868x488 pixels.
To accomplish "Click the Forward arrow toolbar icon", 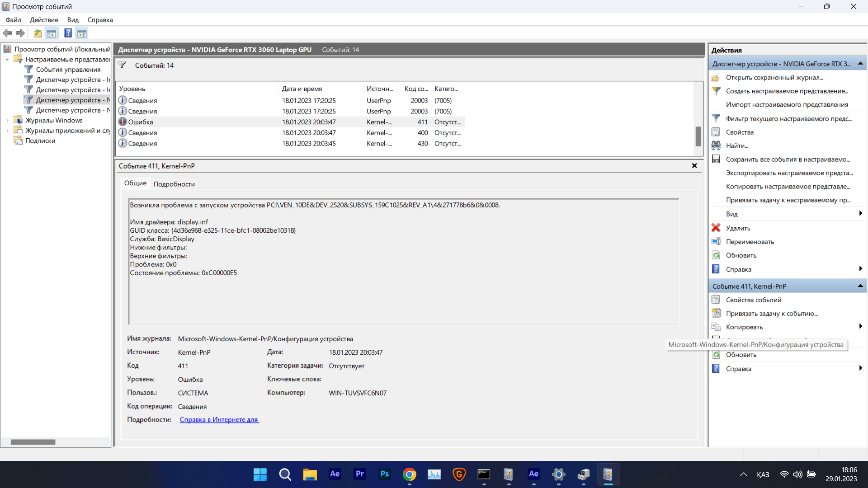I will [20, 33].
